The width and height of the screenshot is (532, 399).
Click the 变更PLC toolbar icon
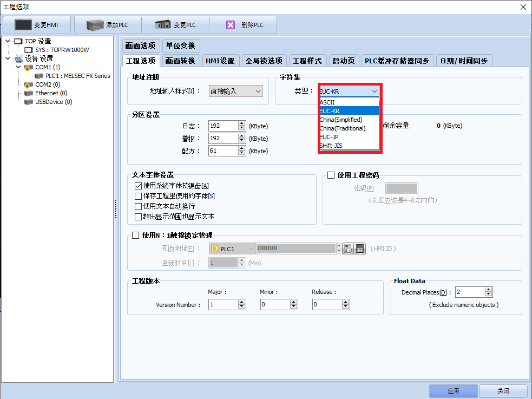pos(162,25)
